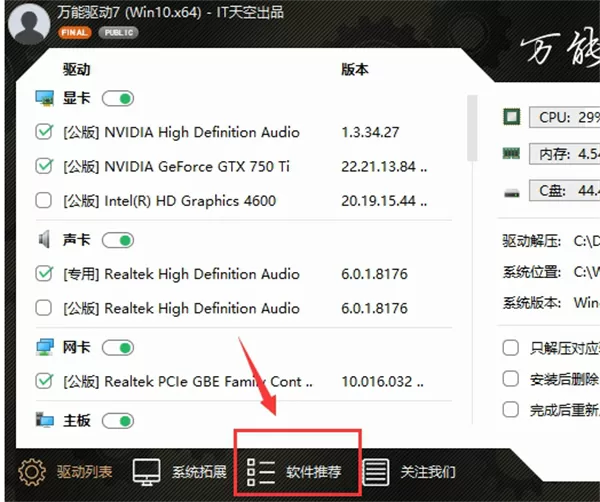Click version 20.19.15.44
The image size is (600, 502).
coord(384,201)
